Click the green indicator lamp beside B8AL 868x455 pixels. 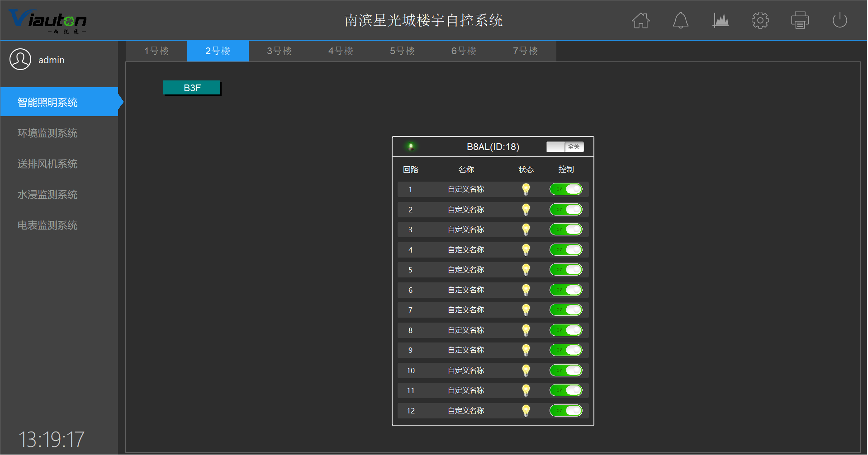[x=411, y=146]
